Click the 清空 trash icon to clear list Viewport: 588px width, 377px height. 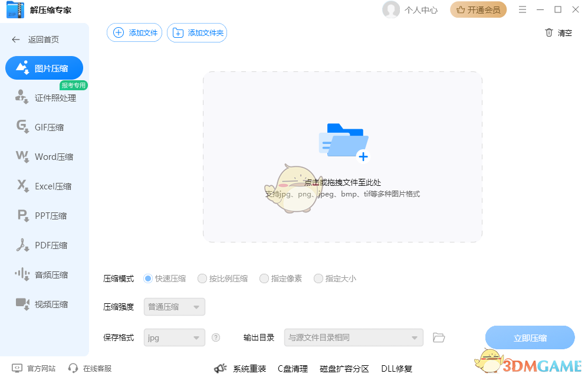tap(548, 34)
